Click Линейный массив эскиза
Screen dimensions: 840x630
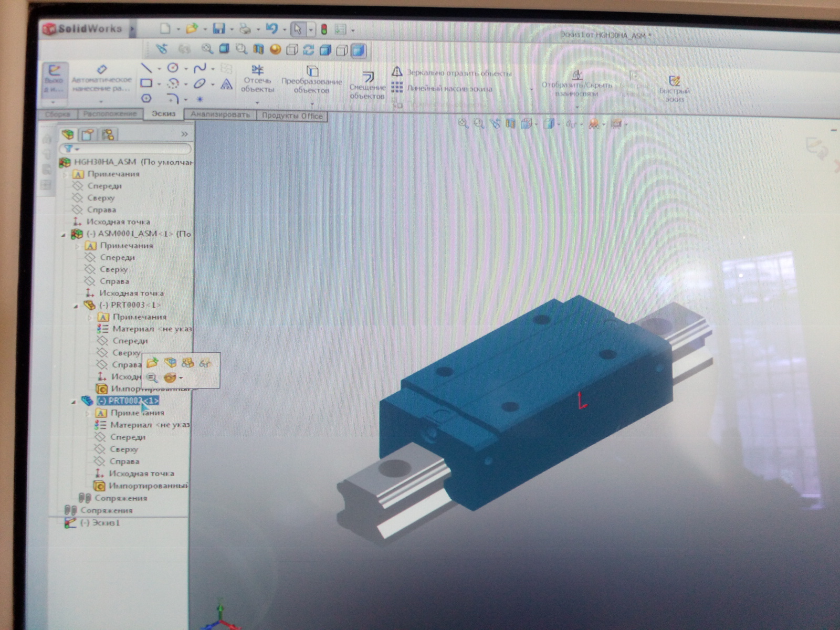click(x=442, y=88)
